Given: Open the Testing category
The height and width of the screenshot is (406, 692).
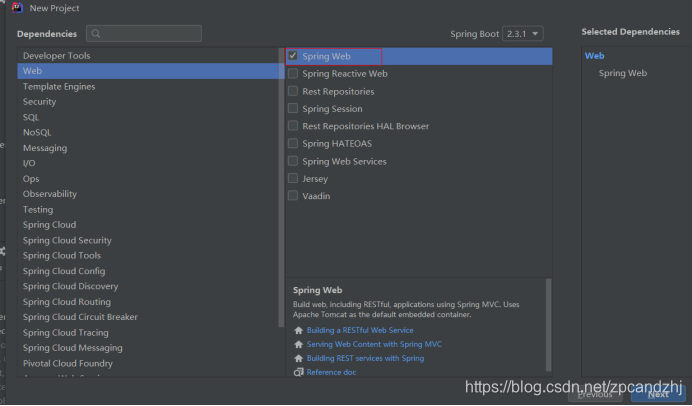Looking at the screenshot, I should point(148,210).
